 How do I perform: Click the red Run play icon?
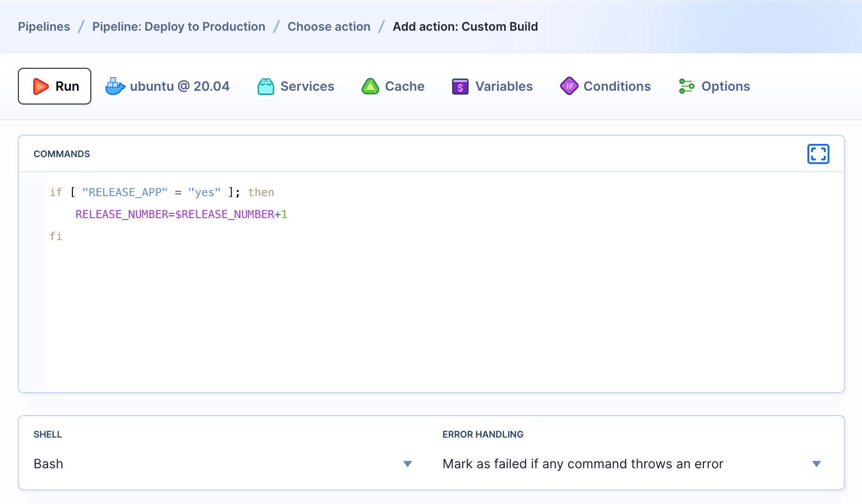[41, 86]
